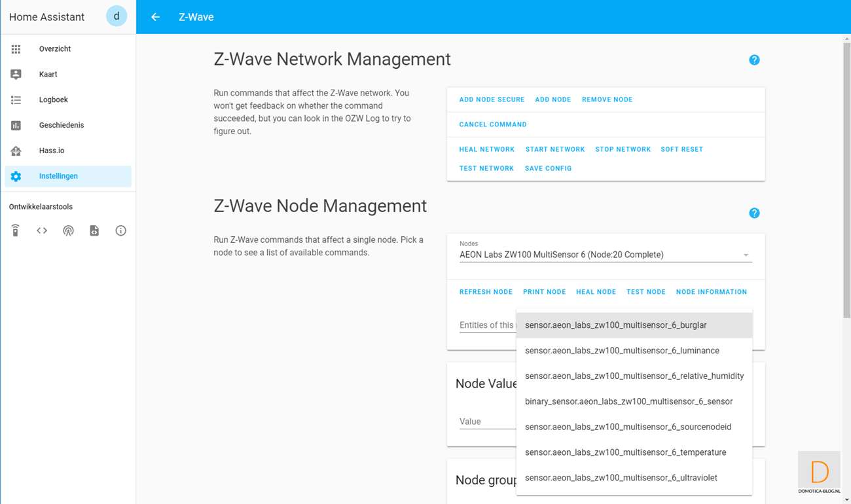The width and height of the screenshot is (851, 504).
Task: Click help icon for Z-Wave Node Management
Action: pyautogui.click(x=754, y=213)
